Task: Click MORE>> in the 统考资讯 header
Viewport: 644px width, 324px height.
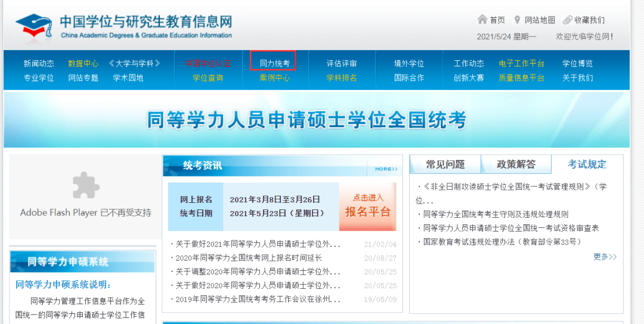Action: click(386, 169)
